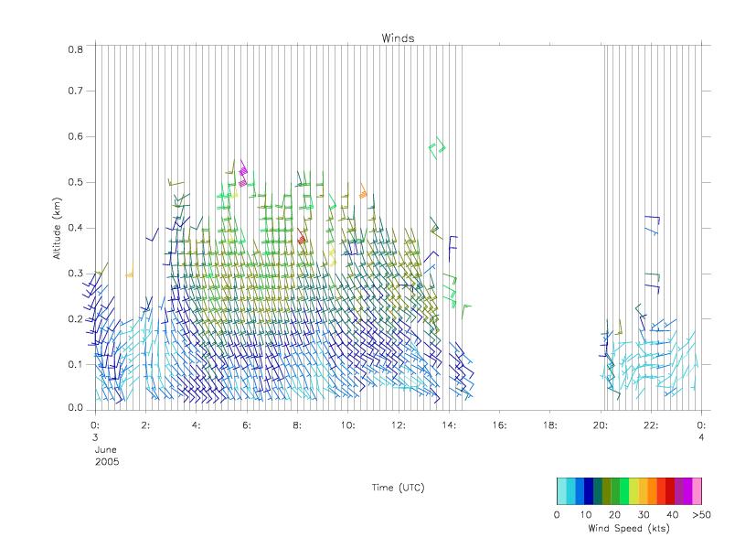This screenshot has width=756, height=559.
Task: Click the legend value "0" under the color bar
Action: pyautogui.click(x=557, y=514)
